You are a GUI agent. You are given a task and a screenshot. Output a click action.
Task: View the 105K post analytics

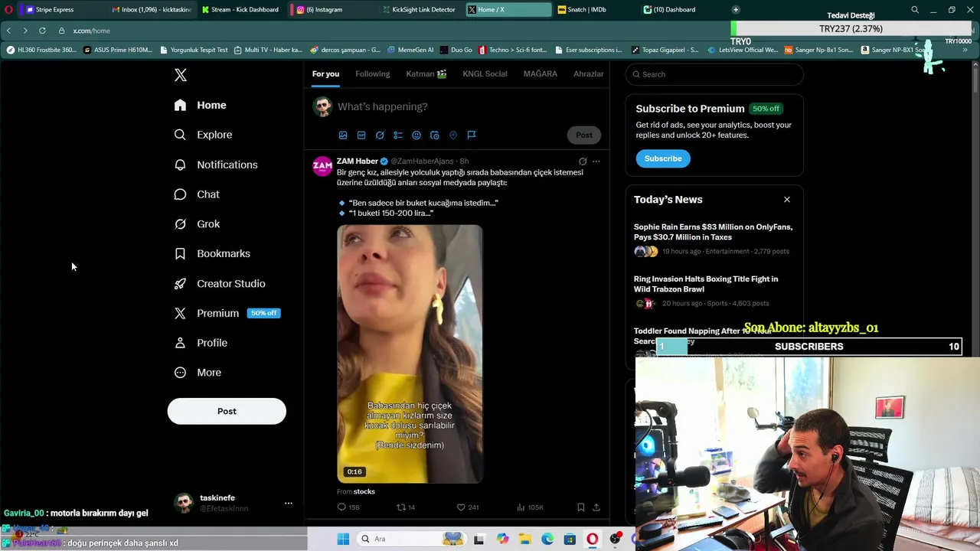point(530,507)
